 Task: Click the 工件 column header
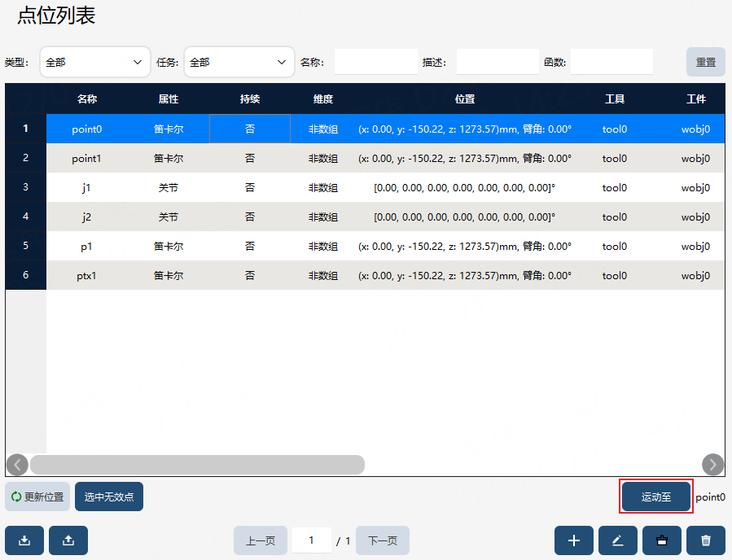click(x=695, y=99)
